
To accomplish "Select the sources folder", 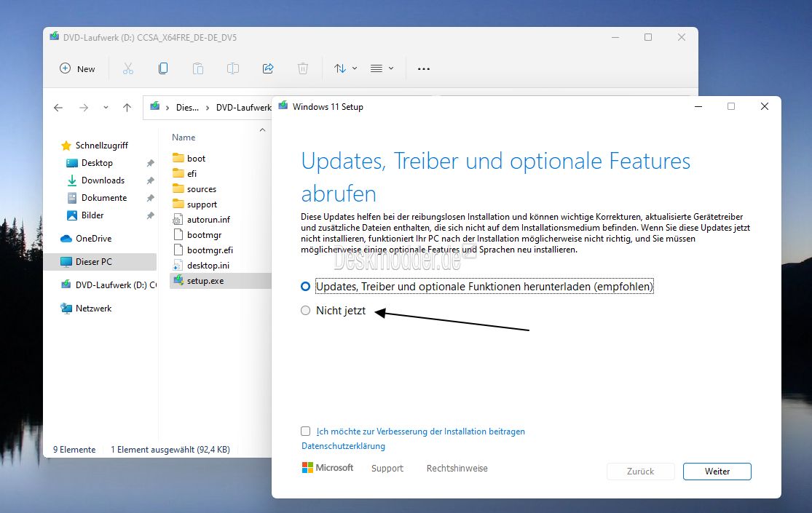I will tap(202, 189).
